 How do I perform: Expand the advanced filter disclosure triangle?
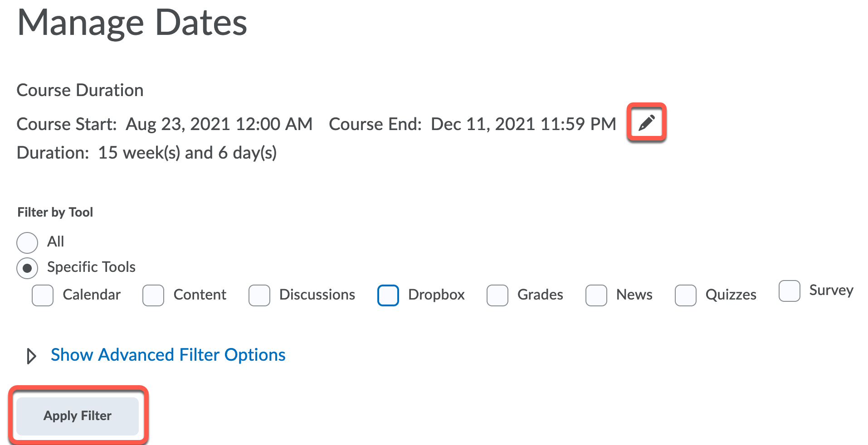pos(31,356)
